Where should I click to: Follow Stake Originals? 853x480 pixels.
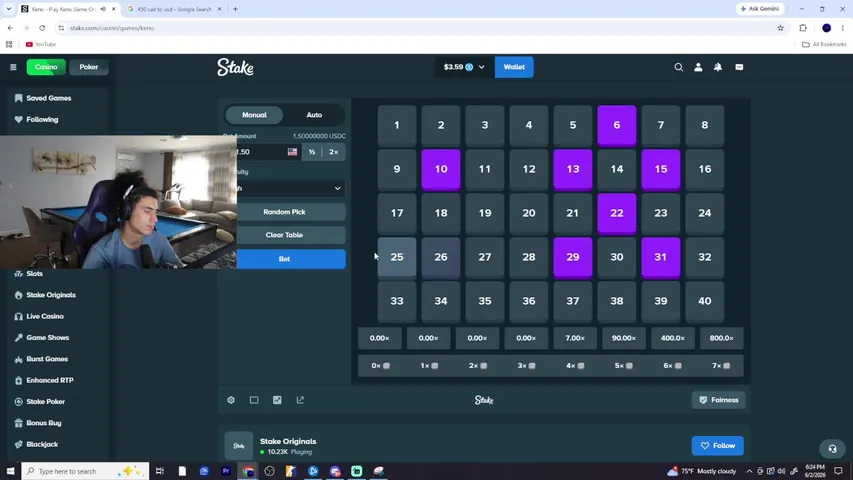point(718,446)
